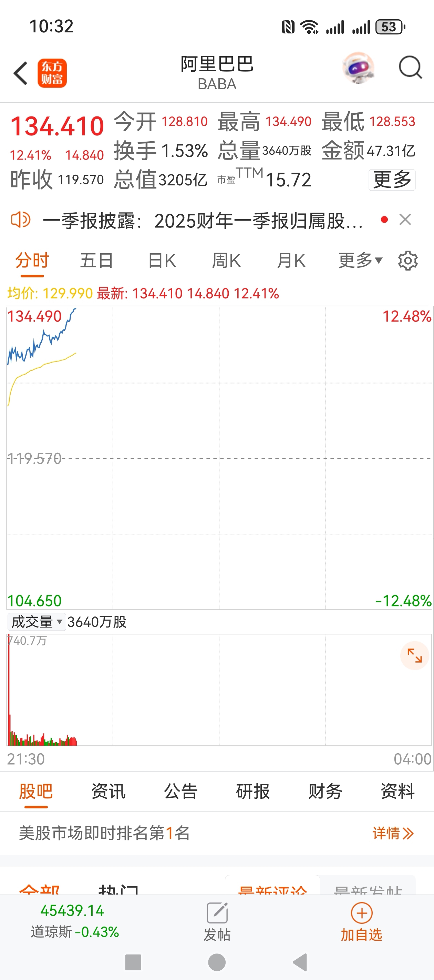Tap the speaker announcement icon
This screenshot has width=434, height=980.
point(21,220)
